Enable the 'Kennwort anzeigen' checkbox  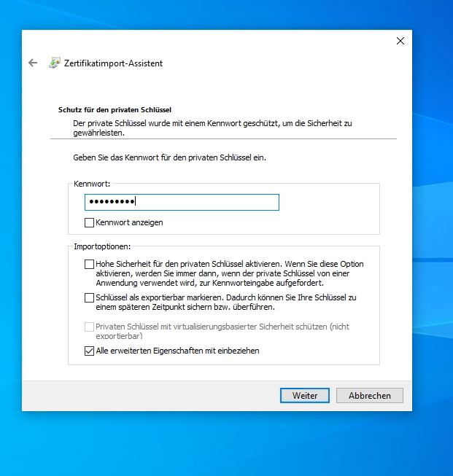[90, 222]
